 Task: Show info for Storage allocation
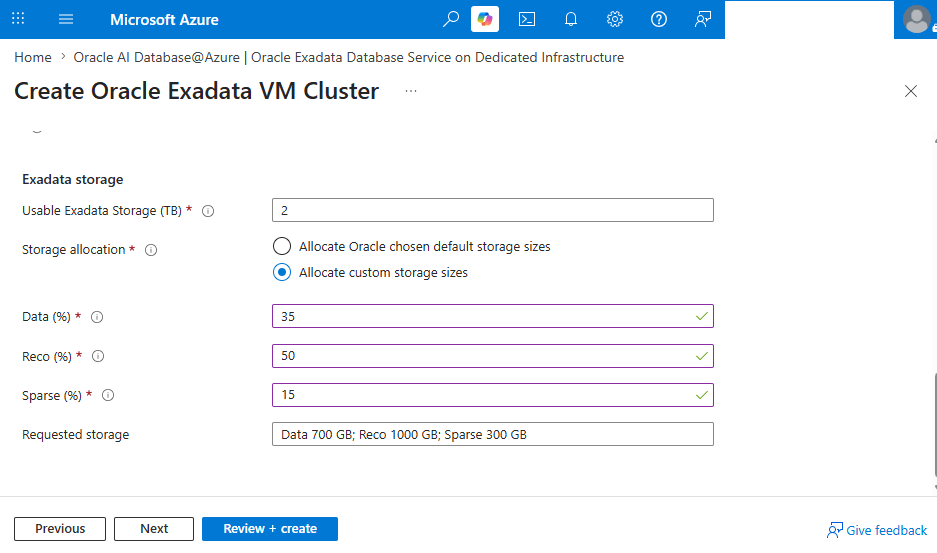151,250
